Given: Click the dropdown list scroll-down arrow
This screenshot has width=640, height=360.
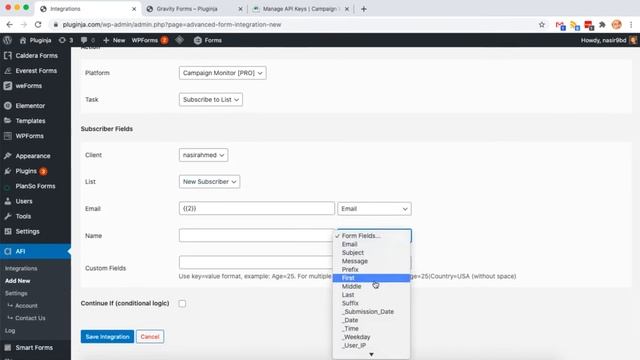Looking at the screenshot, I should click(371, 354).
